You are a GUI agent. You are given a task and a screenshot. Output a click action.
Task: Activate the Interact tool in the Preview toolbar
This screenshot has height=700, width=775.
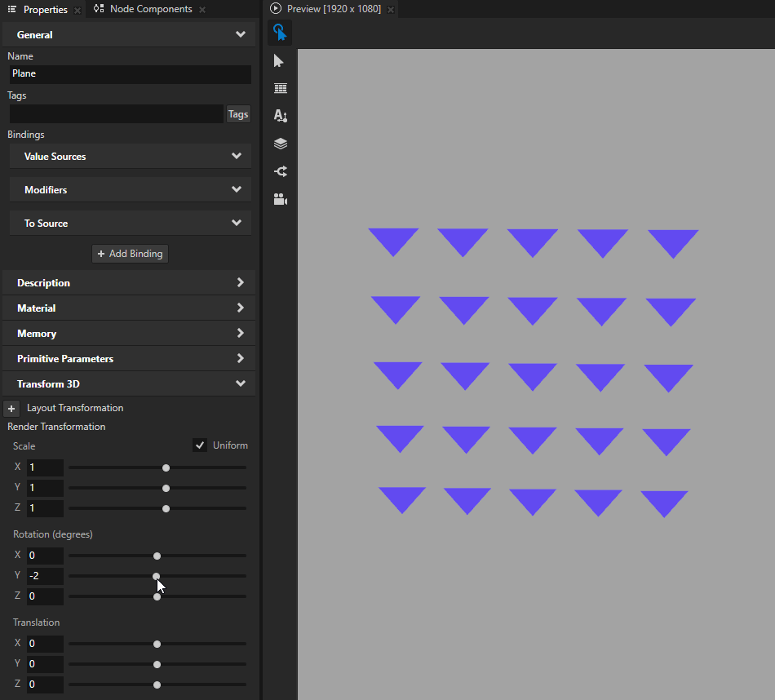point(280,33)
